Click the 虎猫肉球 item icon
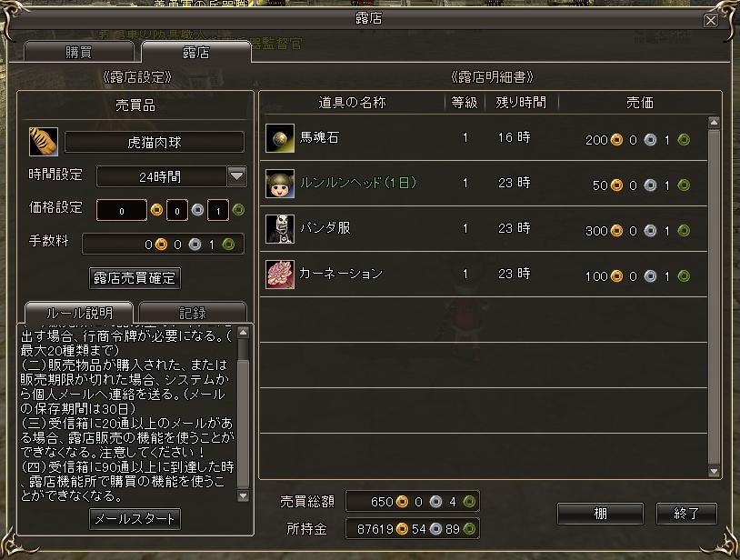Image resolution: width=740 pixels, height=560 pixels. (44, 142)
